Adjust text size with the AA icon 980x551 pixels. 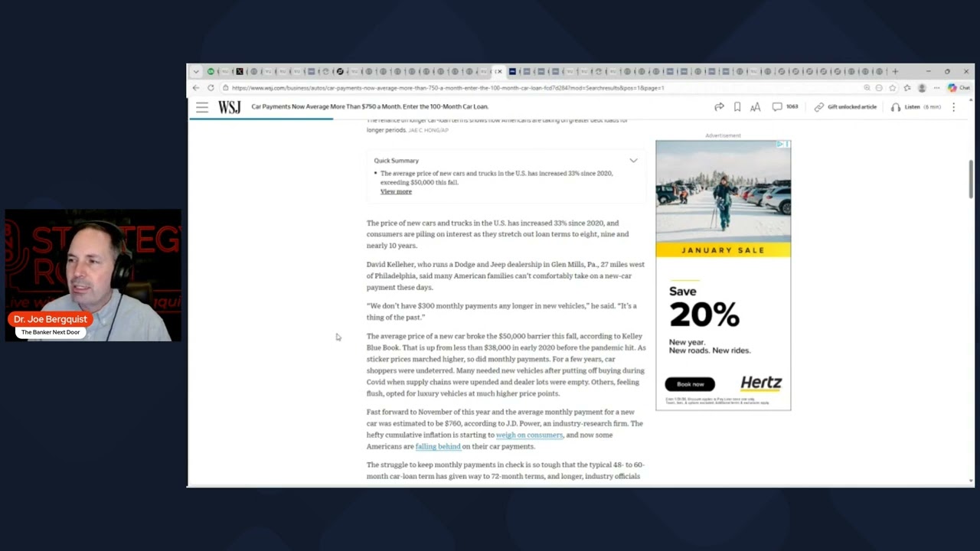[x=756, y=107]
